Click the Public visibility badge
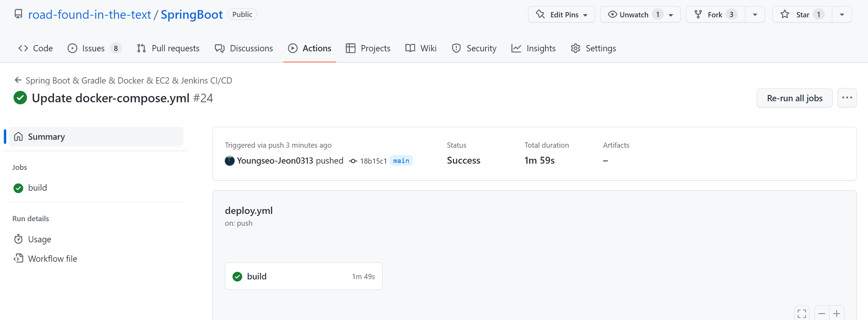 (242, 14)
